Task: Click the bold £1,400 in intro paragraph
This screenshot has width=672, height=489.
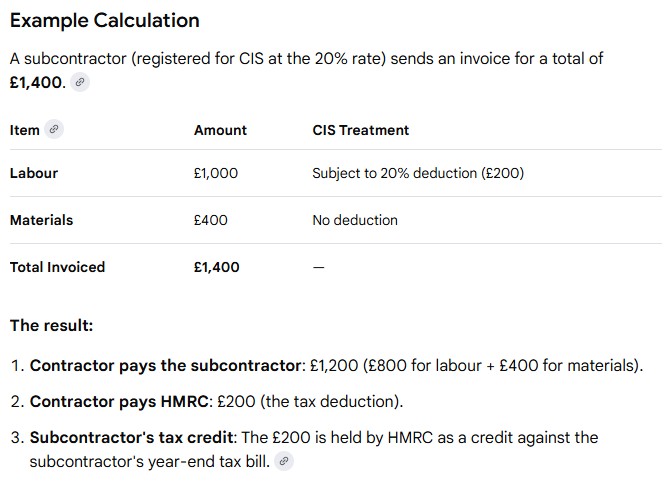Action: (x=36, y=82)
